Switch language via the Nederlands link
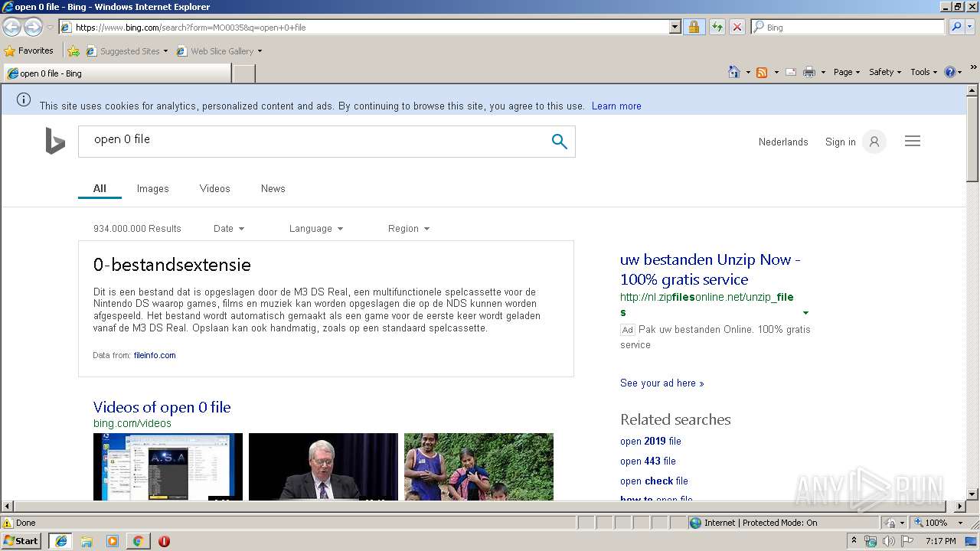 783,142
